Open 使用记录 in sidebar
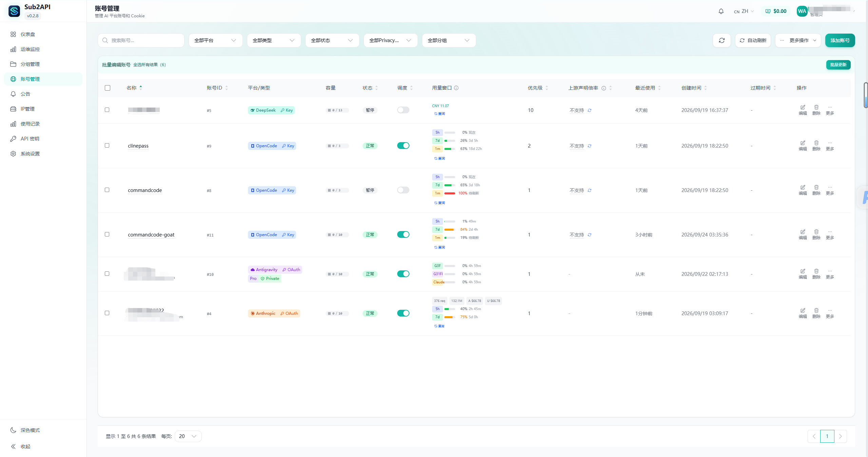Viewport: 868px width, 457px height. coord(43,124)
